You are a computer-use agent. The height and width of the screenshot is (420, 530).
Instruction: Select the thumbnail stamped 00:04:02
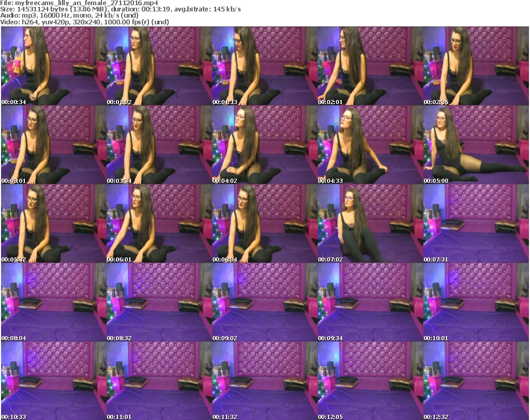pyautogui.click(x=264, y=144)
